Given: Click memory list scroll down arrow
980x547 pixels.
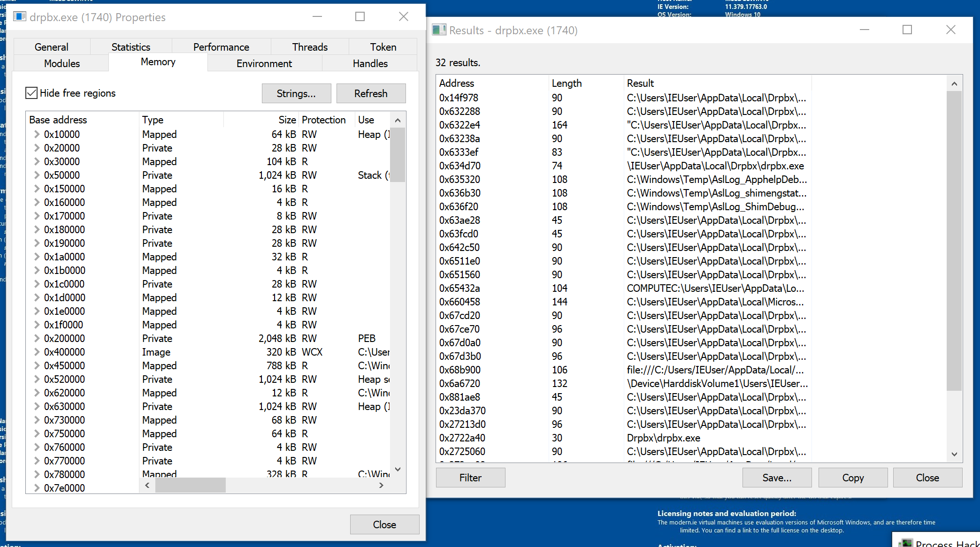Looking at the screenshot, I should (398, 469).
